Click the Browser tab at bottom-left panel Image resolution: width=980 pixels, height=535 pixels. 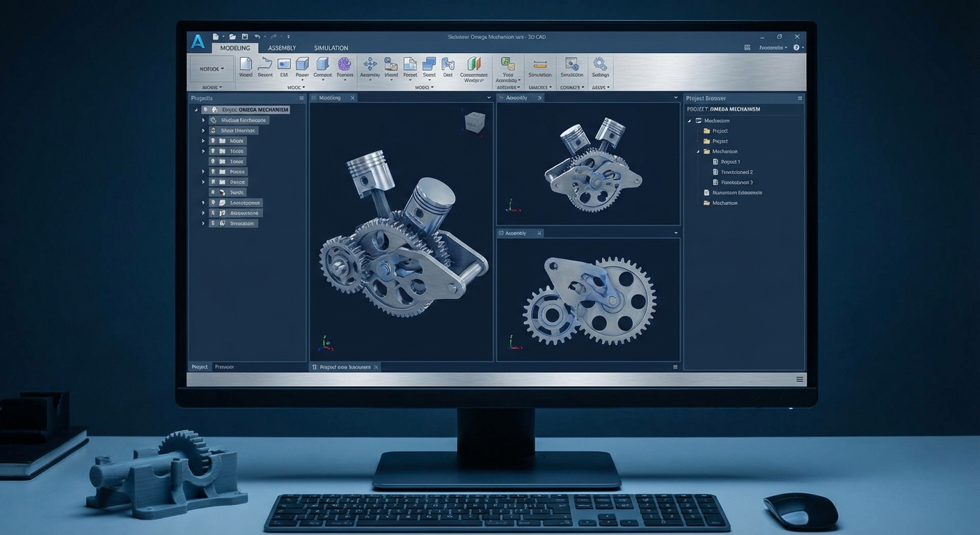tap(224, 366)
